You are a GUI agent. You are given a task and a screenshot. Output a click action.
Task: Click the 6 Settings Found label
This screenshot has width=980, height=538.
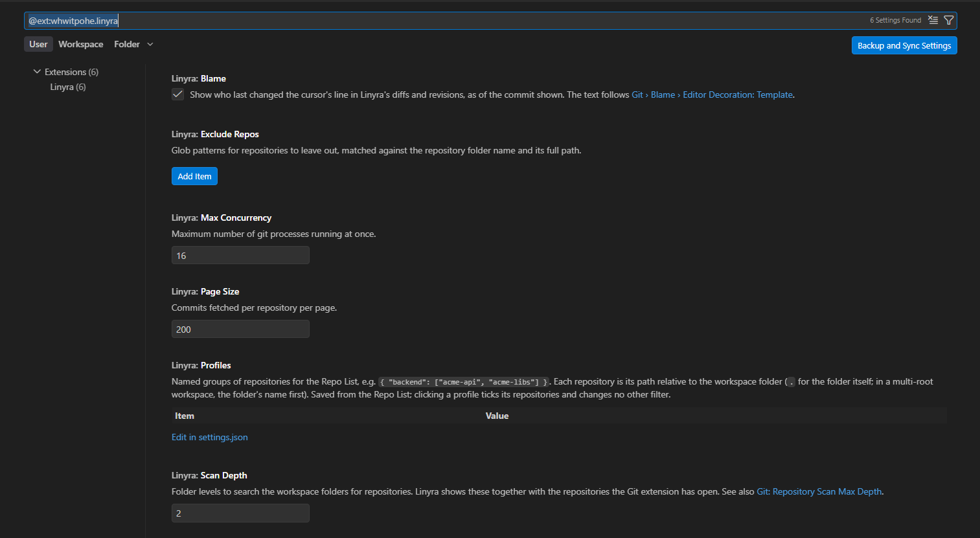pyautogui.click(x=895, y=20)
